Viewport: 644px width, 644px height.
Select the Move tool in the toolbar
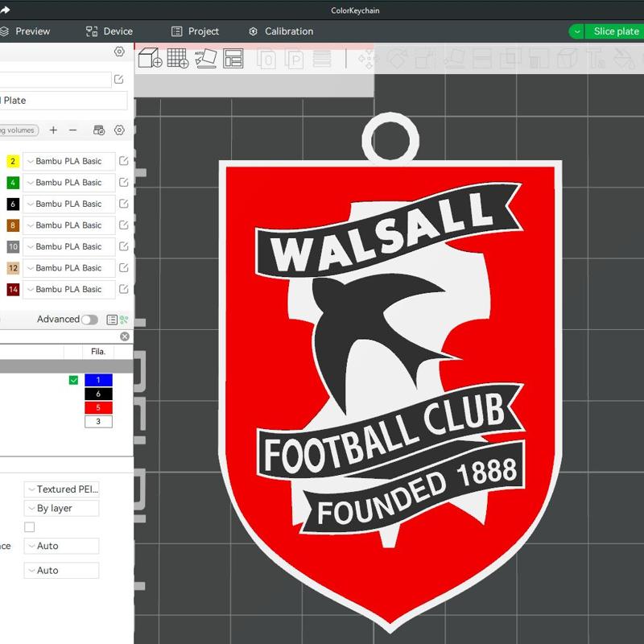(367, 59)
